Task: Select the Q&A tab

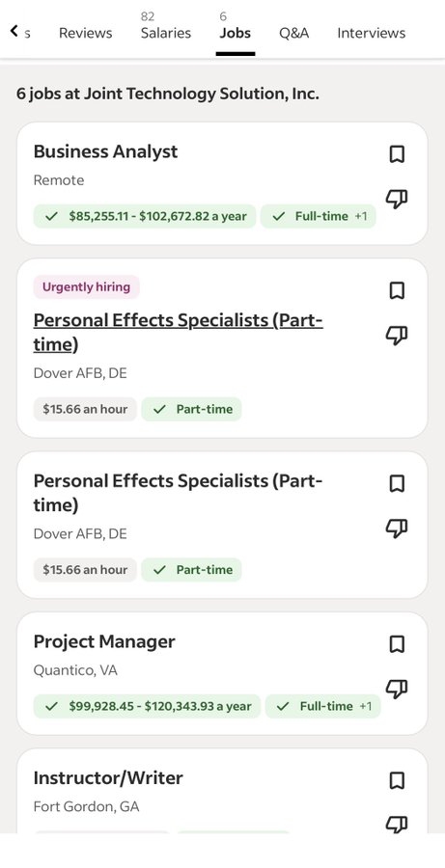Action: coord(293,33)
